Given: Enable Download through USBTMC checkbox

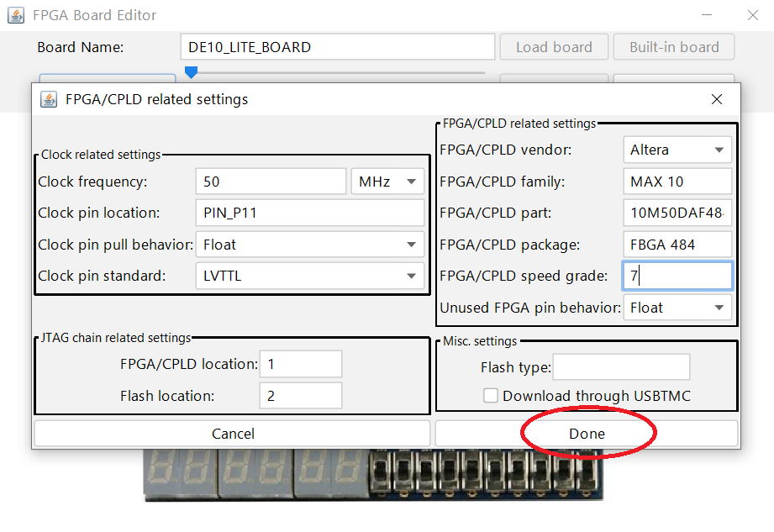Looking at the screenshot, I should pyautogui.click(x=491, y=396).
